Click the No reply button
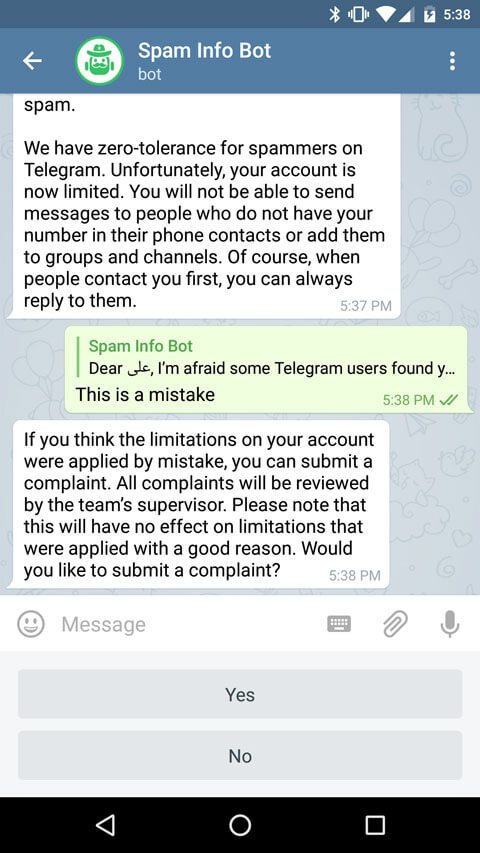The width and height of the screenshot is (480, 853). click(240, 756)
